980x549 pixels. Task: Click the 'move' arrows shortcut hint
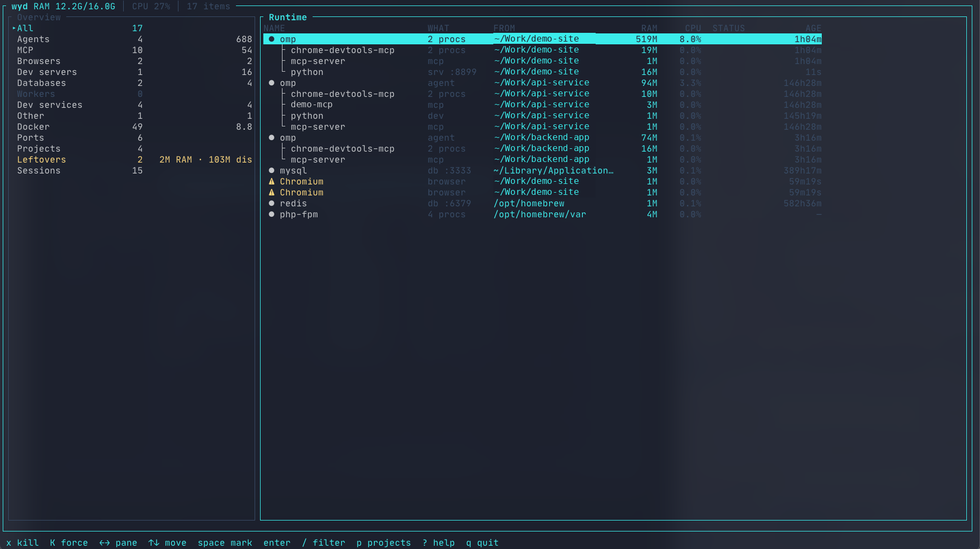point(168,542)
